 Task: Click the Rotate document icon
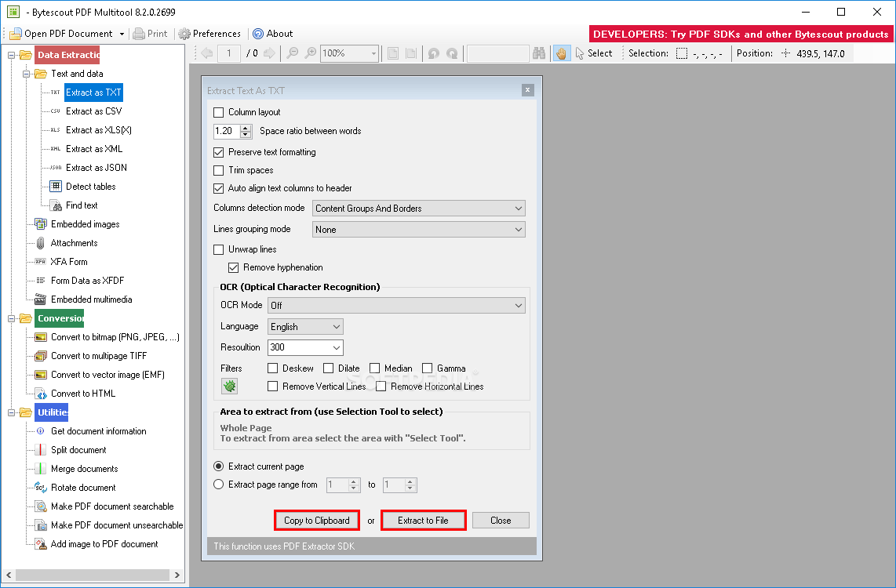pyautogui.click(x=41, y=488)
